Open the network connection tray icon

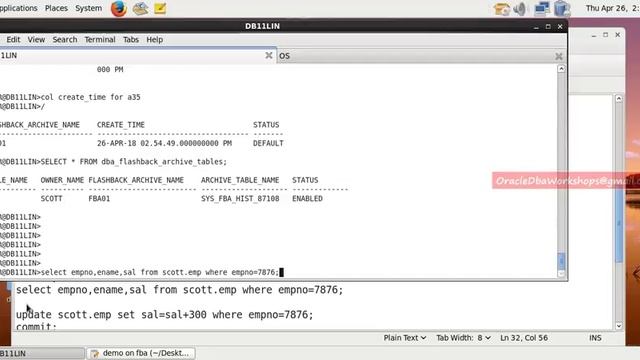(x=542, y=9)
